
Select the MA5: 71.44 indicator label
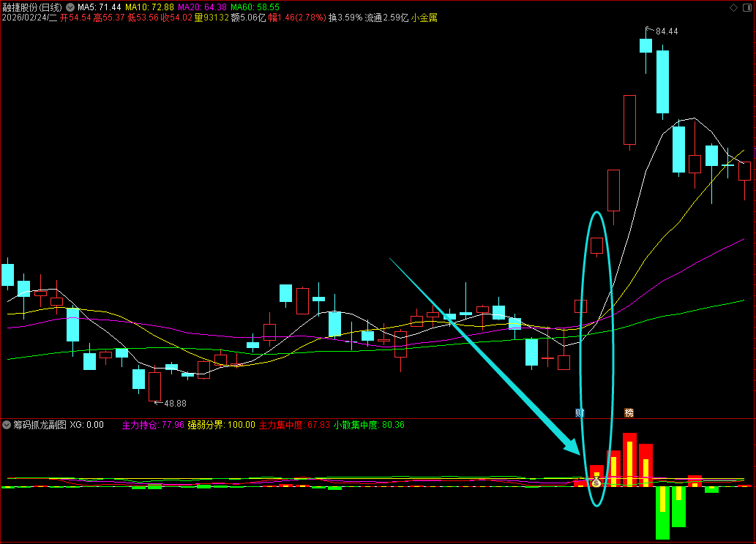tap(100, 7)
